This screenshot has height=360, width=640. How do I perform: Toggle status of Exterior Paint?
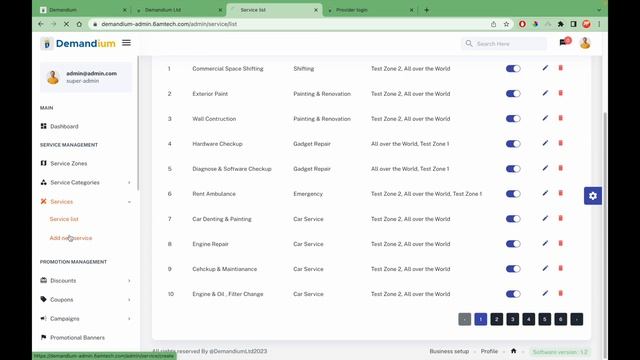(x=513, y=93)
